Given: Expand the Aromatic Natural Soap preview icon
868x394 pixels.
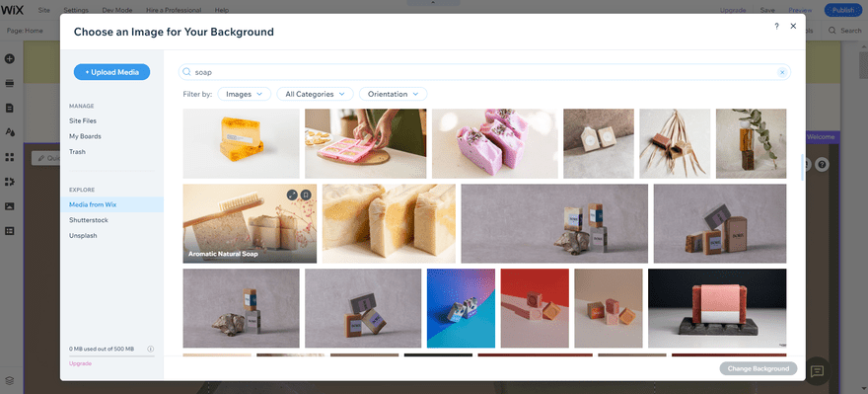Looking at the screenshot, I should click(x=292, y=195).
